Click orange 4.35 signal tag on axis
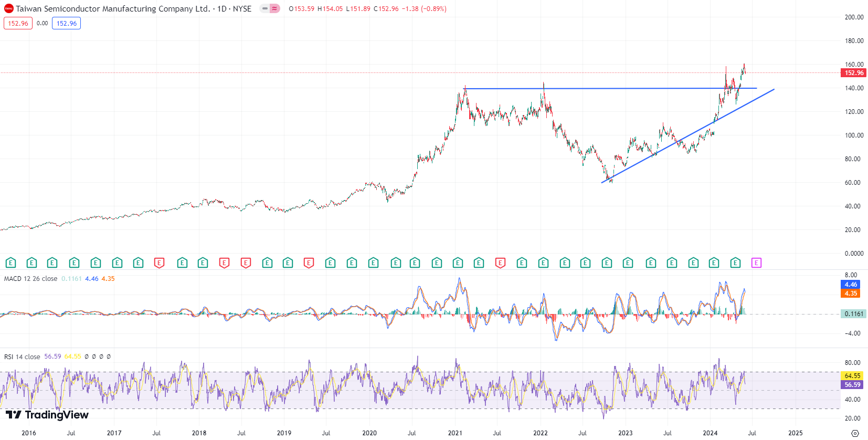 (x=851, y=294)
